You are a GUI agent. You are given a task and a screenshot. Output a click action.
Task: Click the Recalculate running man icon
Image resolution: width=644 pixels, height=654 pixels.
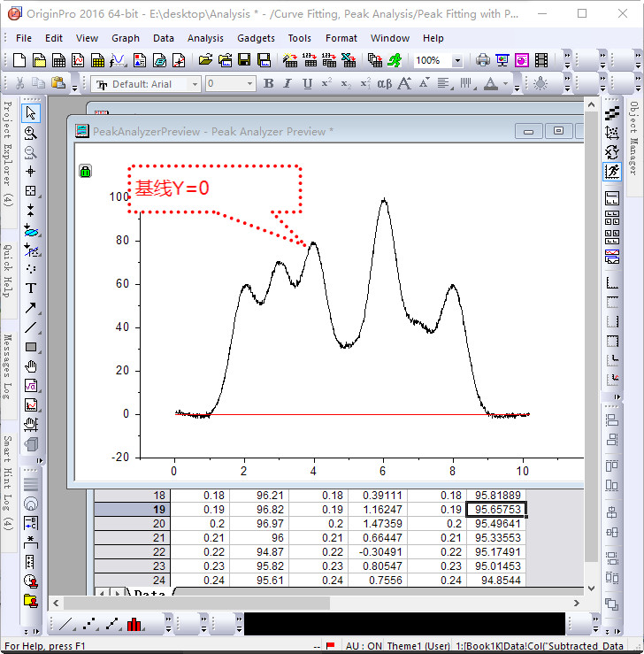395,60
